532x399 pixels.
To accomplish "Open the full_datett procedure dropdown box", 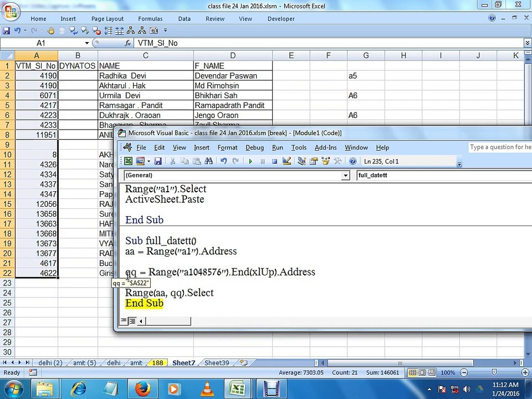I will [444, 175].
